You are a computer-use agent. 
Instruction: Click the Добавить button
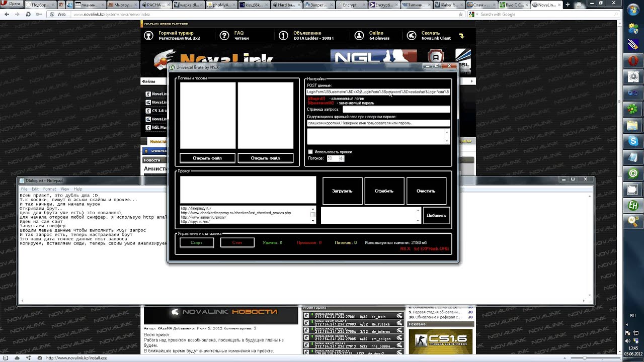(x=436, y=215)
